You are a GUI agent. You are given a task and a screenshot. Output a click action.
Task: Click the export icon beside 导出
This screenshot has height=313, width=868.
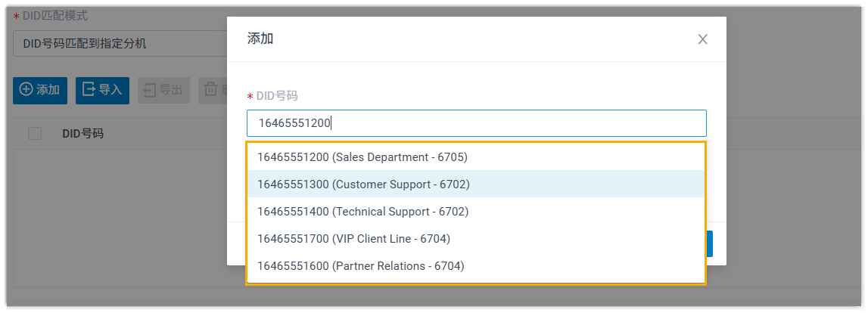pos(149,90)
